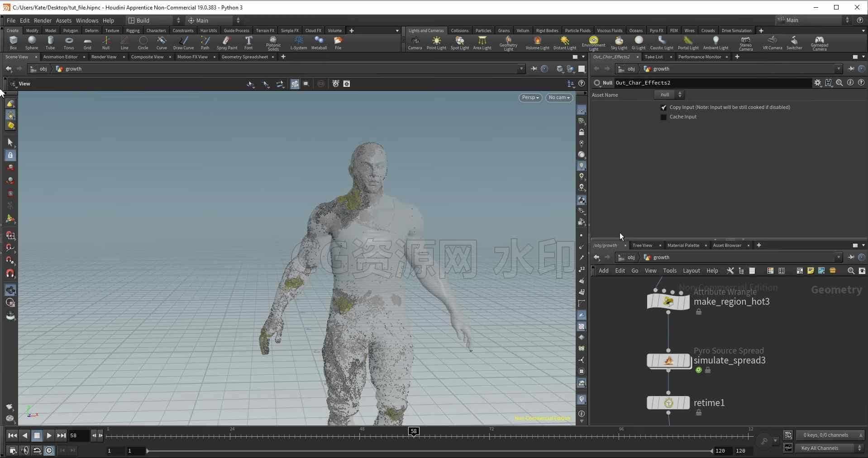This screenshot has height=458, width=868.
Task: Switch to the Geometry Spreadsheet tab
Action: click(244, 57)
